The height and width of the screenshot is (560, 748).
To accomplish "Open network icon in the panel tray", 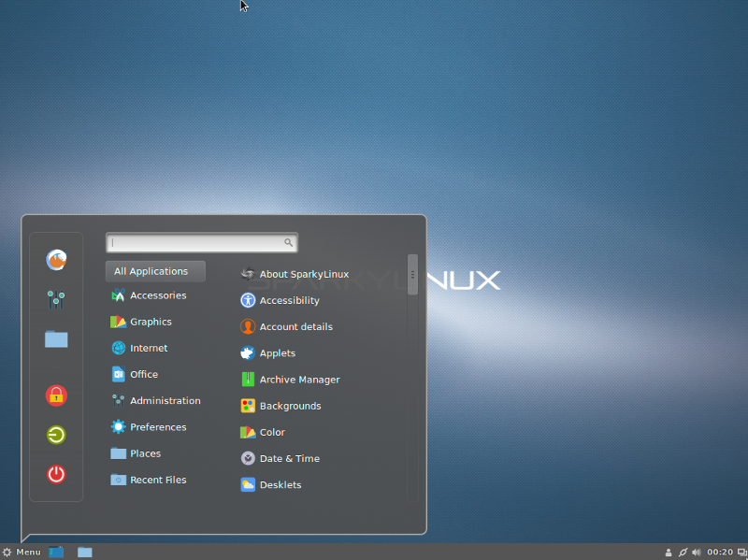I will pyautogui.click(x=683, y=553).
